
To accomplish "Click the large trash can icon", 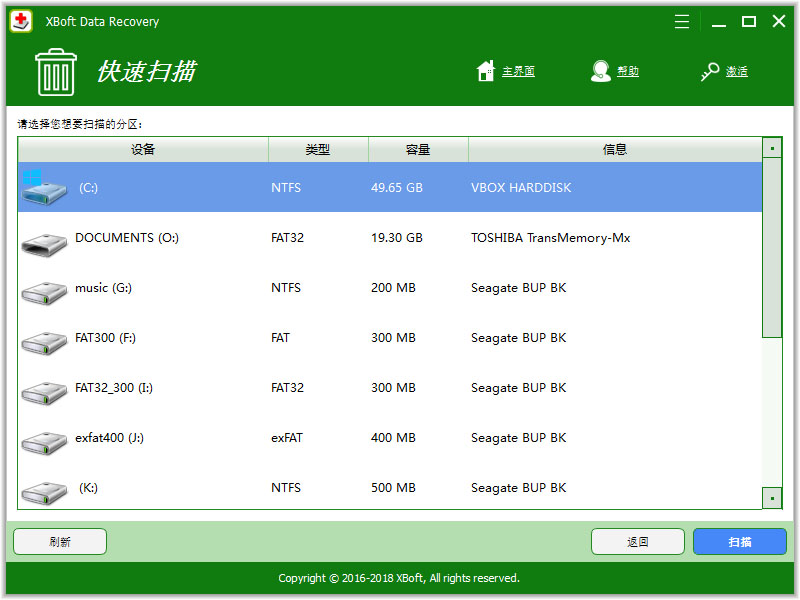I will (56, 72).
